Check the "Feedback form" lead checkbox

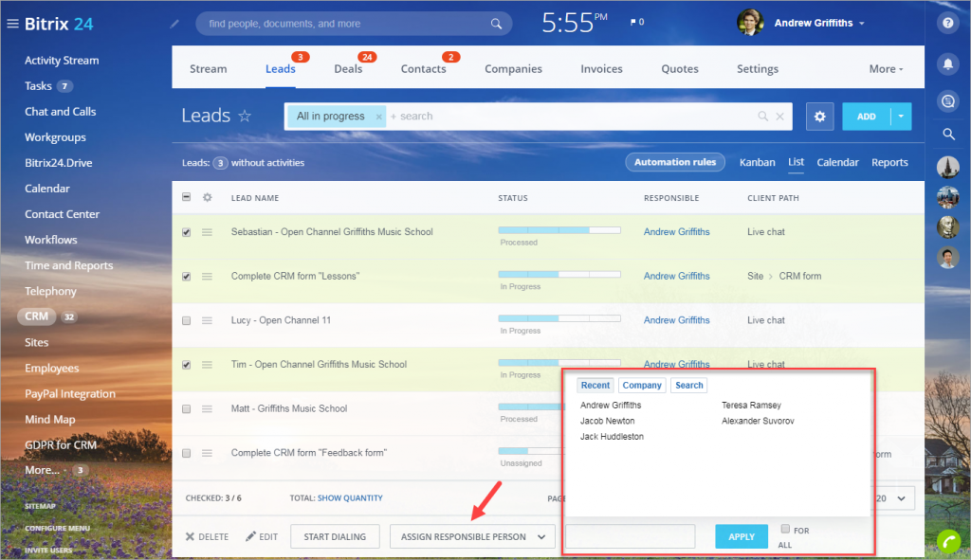point(187,454)
